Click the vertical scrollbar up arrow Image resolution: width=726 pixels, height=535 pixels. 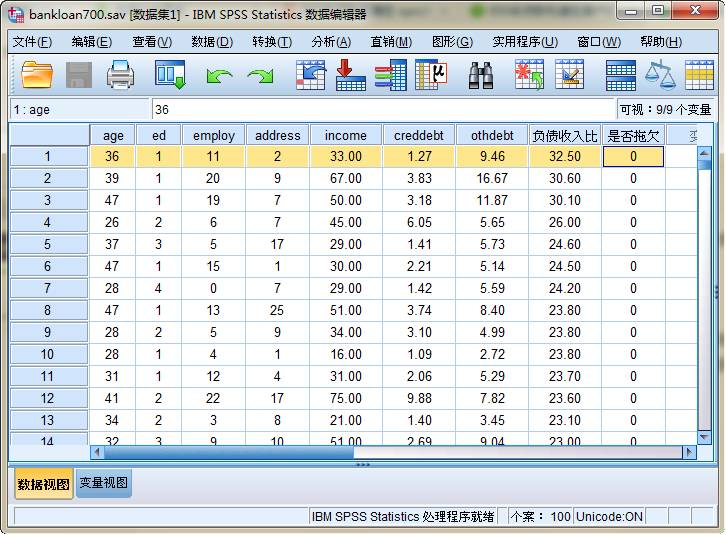tap(704, 153)
